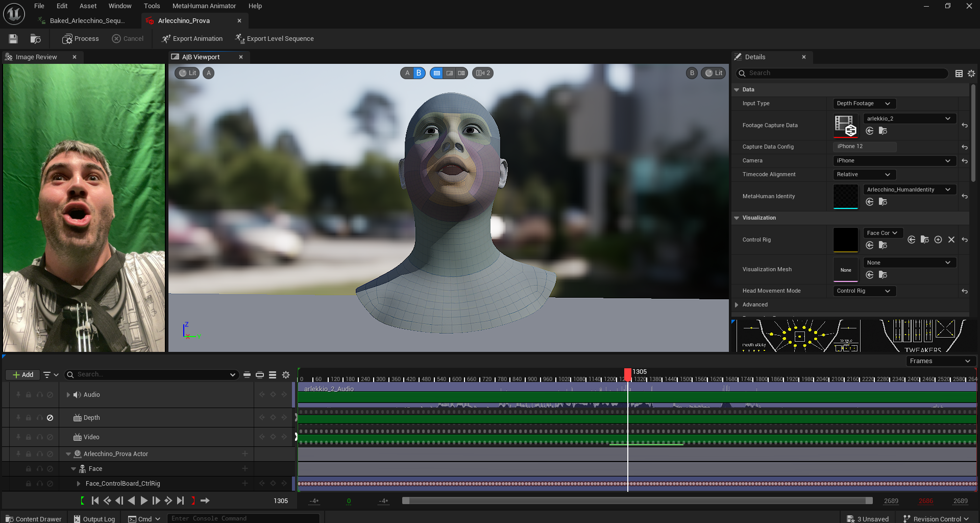Toggle viewport B in the A|B switcher
Screen dimensions: 980x523
point(419,73)
